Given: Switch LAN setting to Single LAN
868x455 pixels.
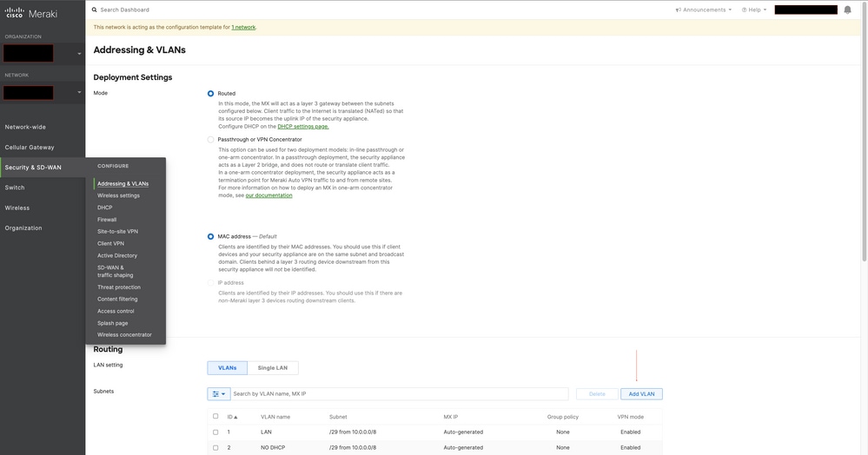Looking at the screenshot, I should [x=273, y=368].
